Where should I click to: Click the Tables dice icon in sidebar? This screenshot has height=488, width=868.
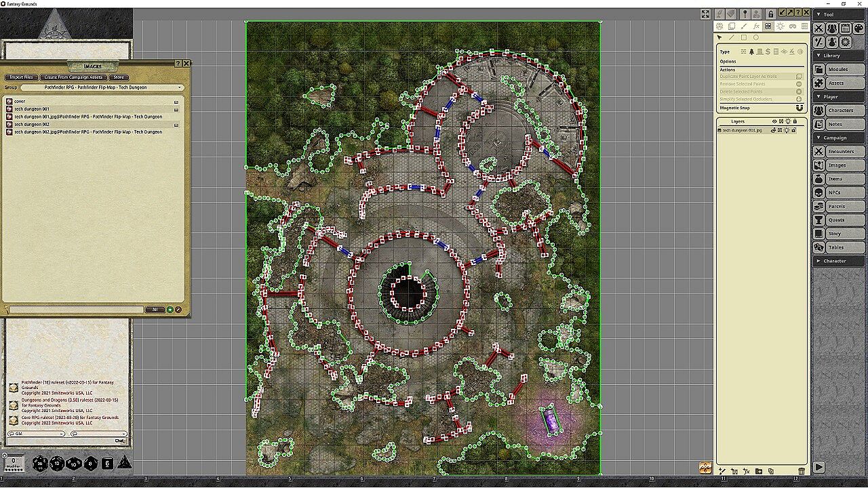[819, 247]
